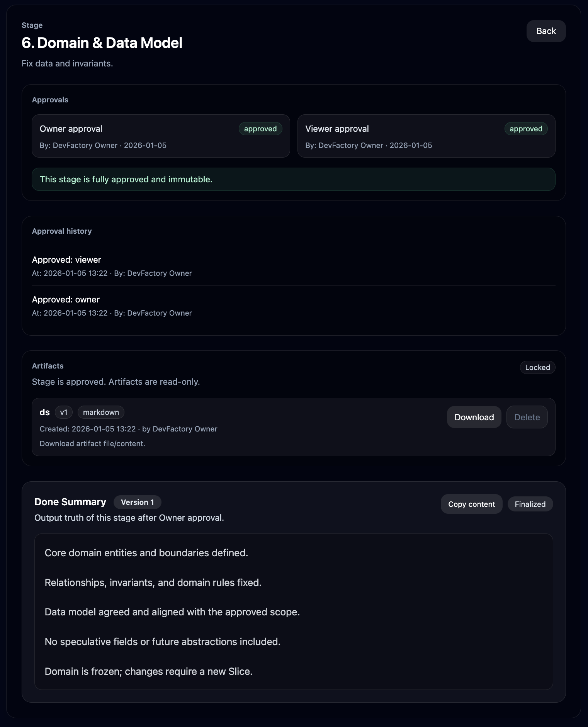Click the approved badge on Viewer approval
Image resolution: width=588 pixels, height=727 pixels.
pos(525,129)
